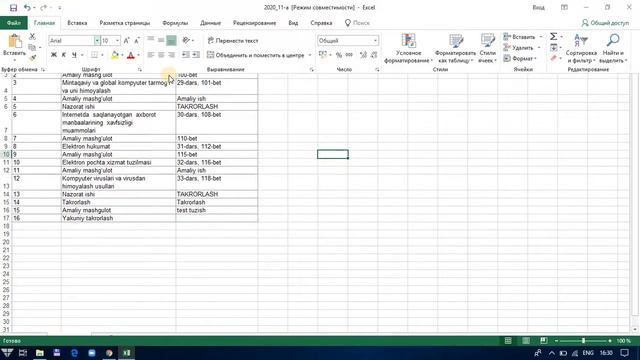Paste clipboard contents with the Вставить button

[x=14, y=46]
